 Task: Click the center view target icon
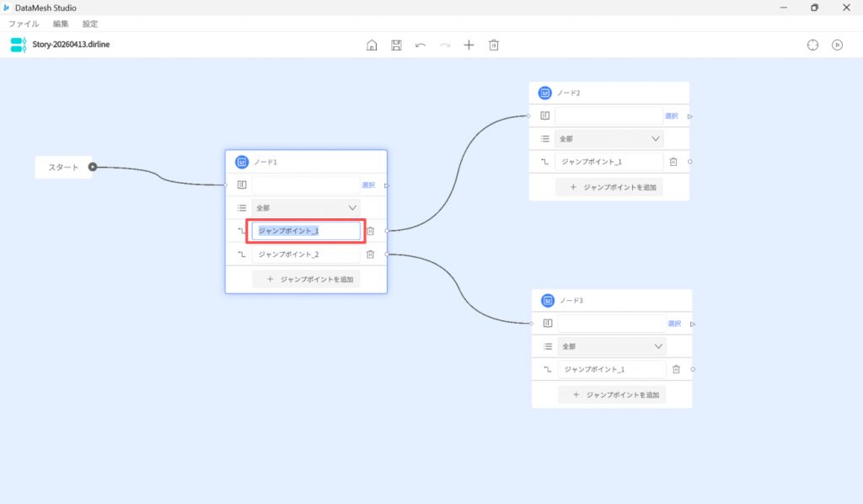point(812,45)
